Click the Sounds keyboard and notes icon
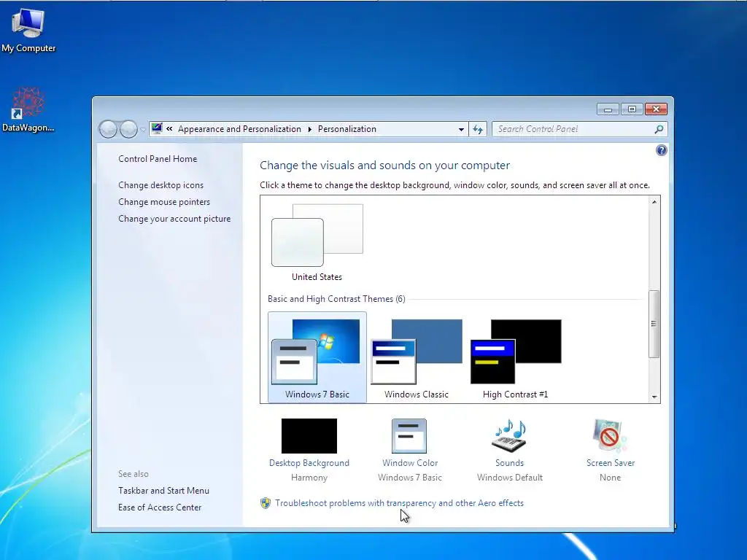This screenshot has width=747, height=560. coord(509,435)
